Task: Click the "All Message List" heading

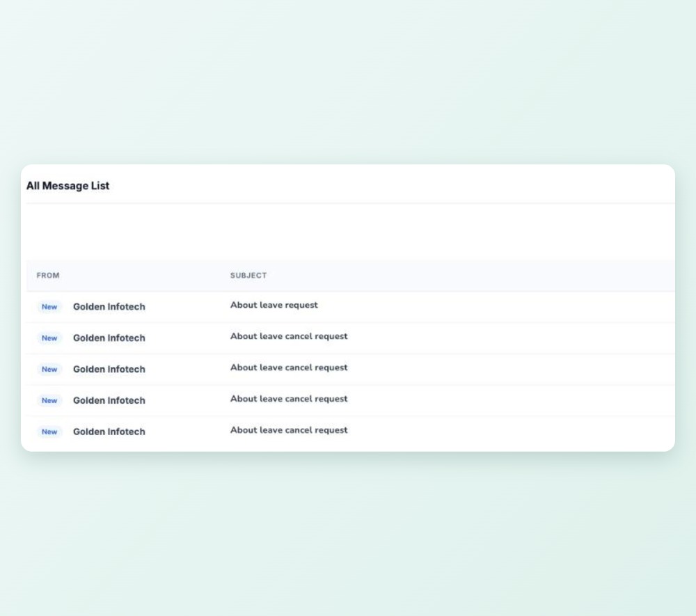Action: [x=68, y=186]
